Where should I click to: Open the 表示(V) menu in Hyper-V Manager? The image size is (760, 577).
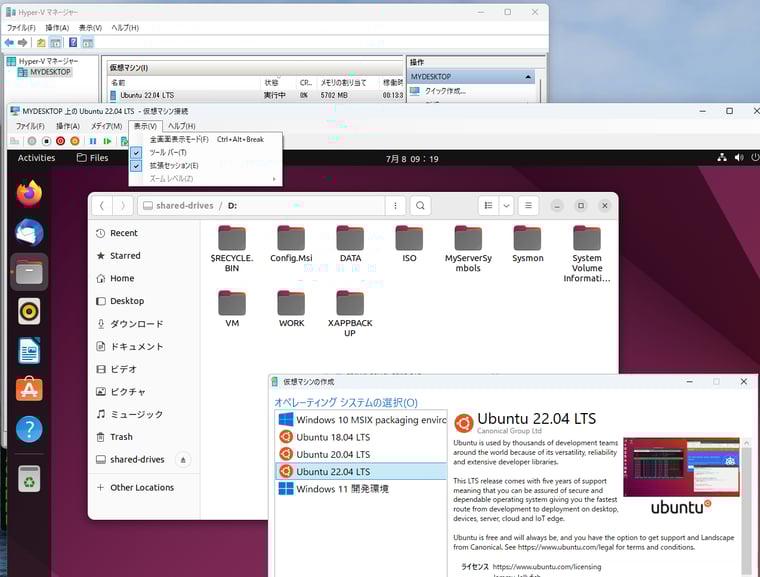click(x=90, y=28)
